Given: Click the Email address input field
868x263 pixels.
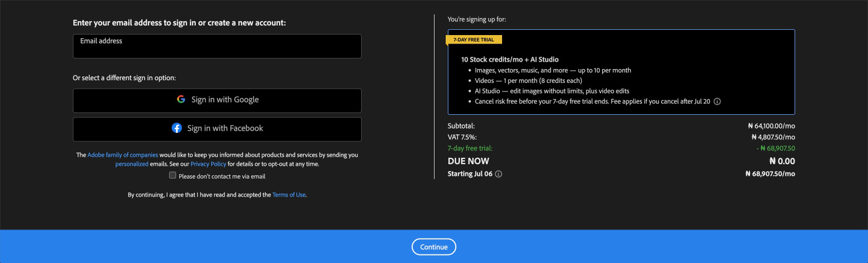Looking at the screenshot, I should 217,46.
